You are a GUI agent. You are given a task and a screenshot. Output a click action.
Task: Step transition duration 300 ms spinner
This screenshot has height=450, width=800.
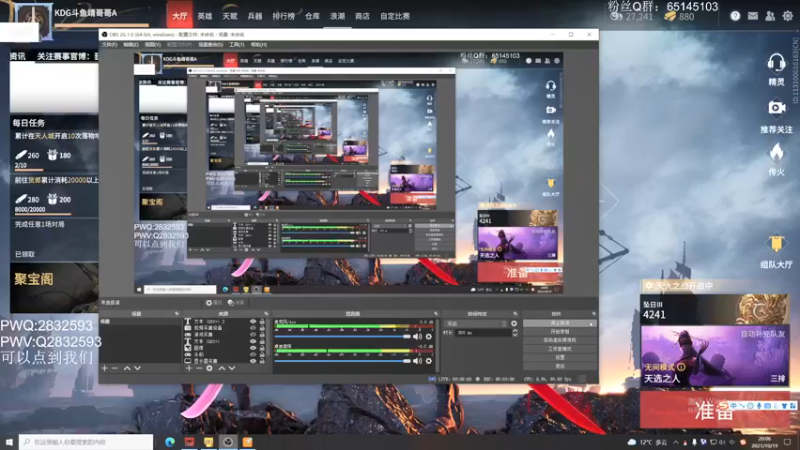[514, 333]
